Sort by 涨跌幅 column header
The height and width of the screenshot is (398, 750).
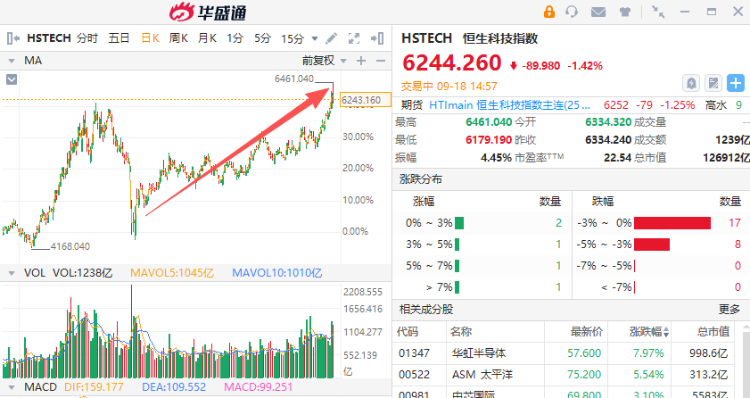[649, 332]
